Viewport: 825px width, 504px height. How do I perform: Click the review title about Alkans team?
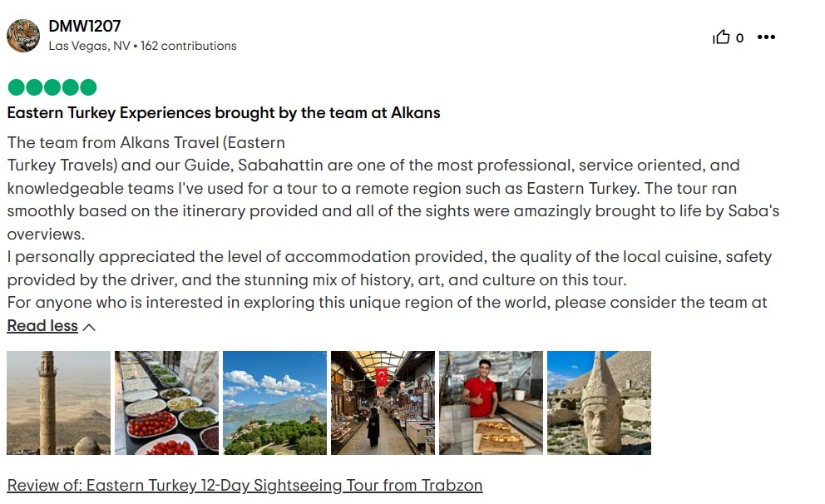(x=224, y=112)
